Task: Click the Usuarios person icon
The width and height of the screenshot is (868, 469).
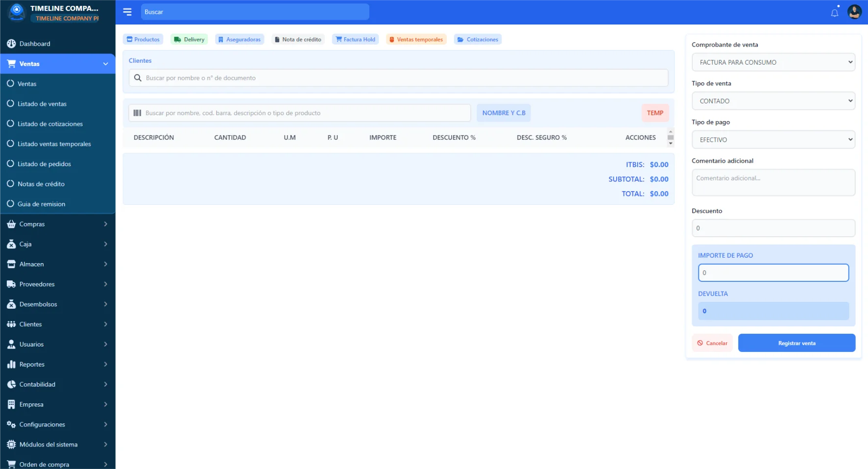Action: click(x=11, y=345)
